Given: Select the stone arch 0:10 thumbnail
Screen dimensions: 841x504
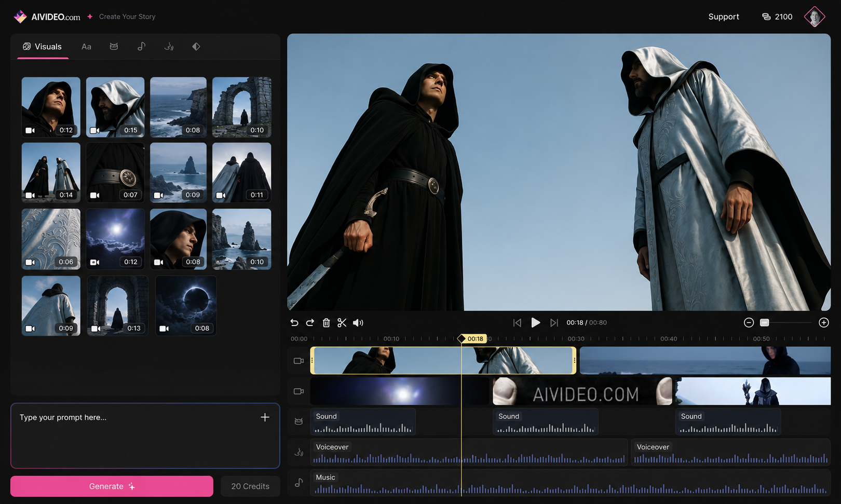Looking at the screenshot, I should pyautogui.click(x=242, y=107).
